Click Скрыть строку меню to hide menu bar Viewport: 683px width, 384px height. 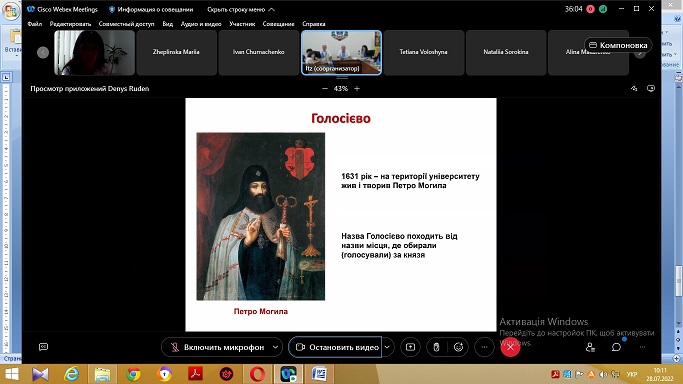click(241, 9)
